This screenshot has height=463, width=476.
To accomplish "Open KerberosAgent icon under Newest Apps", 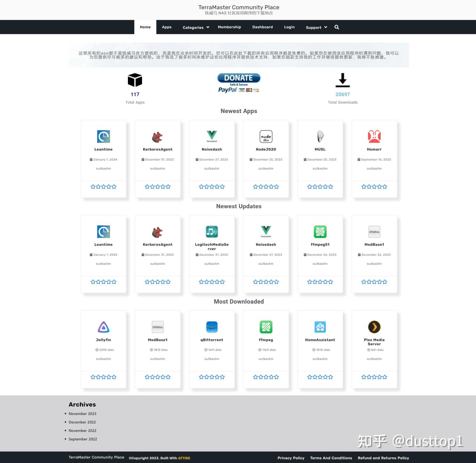I will click(158, 136).
